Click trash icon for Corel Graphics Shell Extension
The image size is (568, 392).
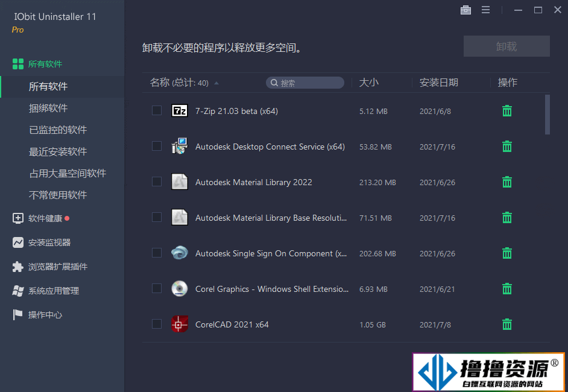point(506,289)
